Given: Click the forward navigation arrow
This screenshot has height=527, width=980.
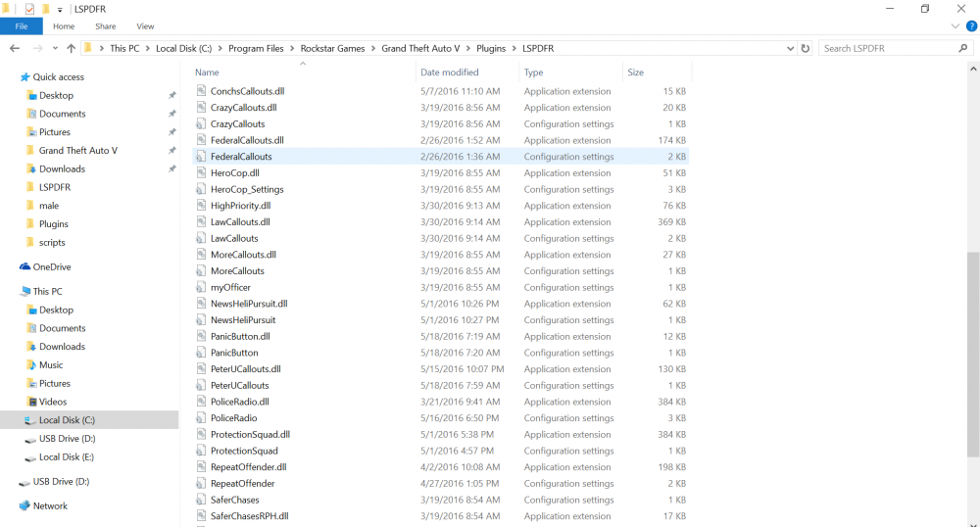Looking at the screenshot, I should 37,48.
